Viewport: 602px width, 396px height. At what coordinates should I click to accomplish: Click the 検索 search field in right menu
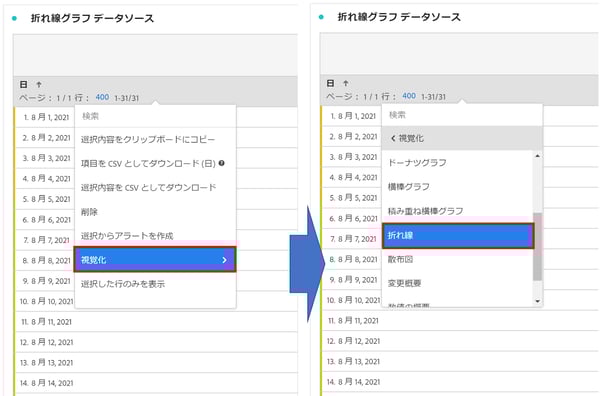462,115
